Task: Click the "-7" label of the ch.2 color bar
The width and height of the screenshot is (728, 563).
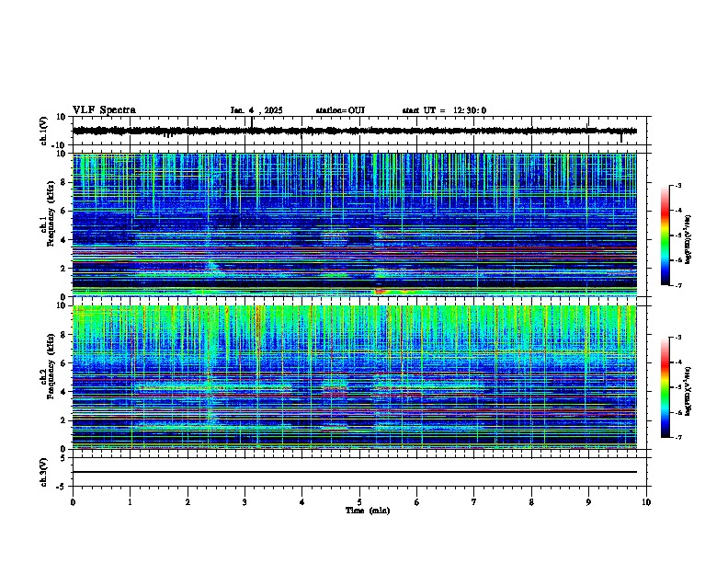Action: (677, 437)
